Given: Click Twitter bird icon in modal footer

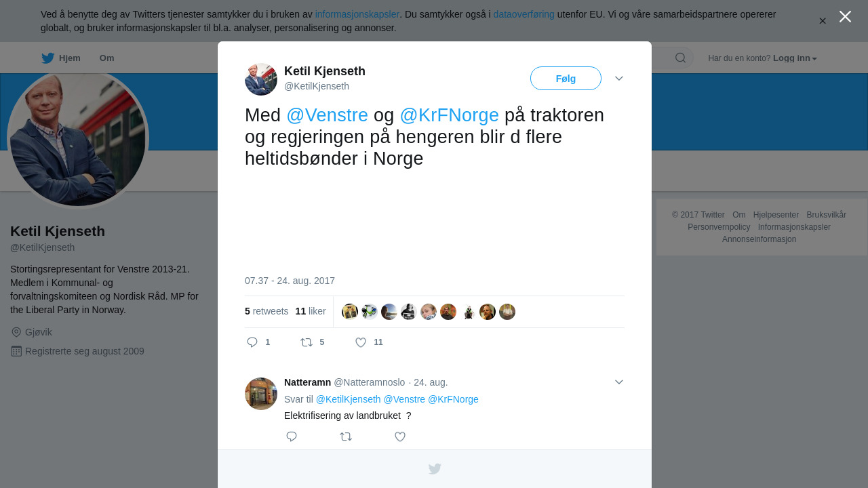Looking at the screenshot, I should click(435, 469).
